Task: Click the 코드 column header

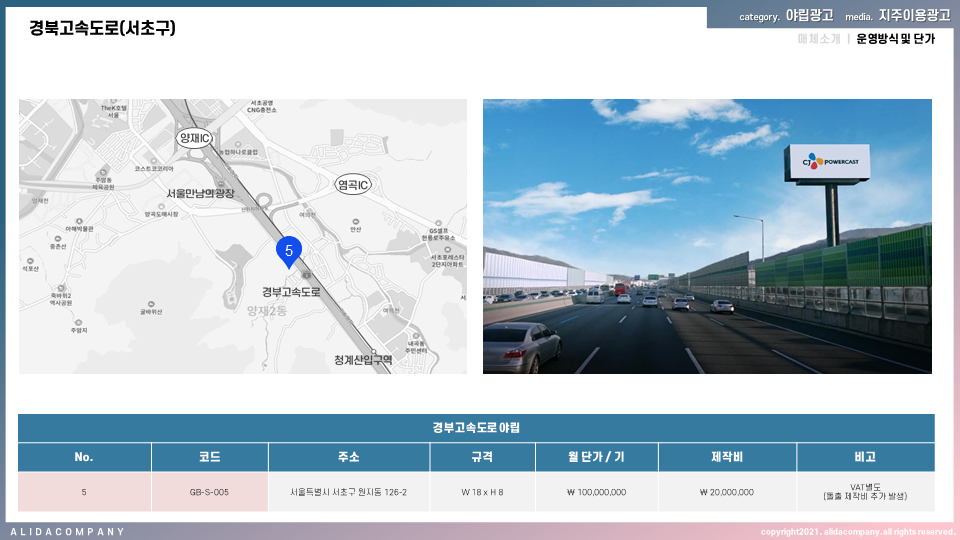Action: pos(209,457)
